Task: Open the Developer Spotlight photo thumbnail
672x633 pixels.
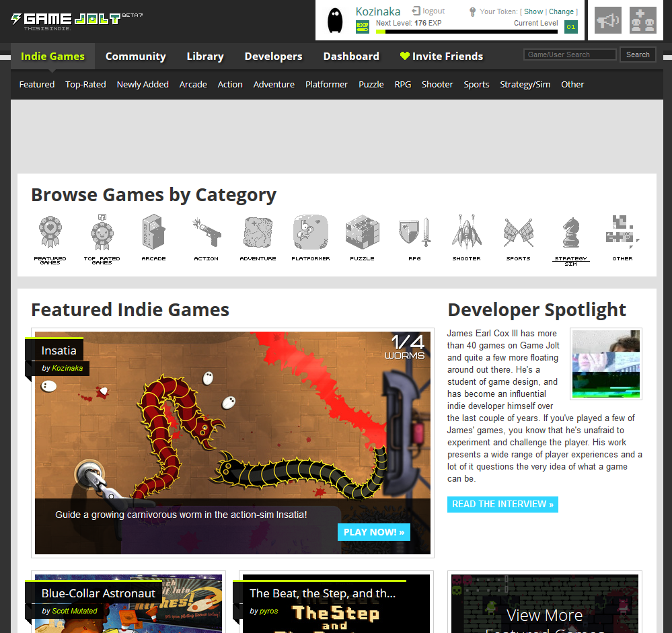Action: (606, 364)
